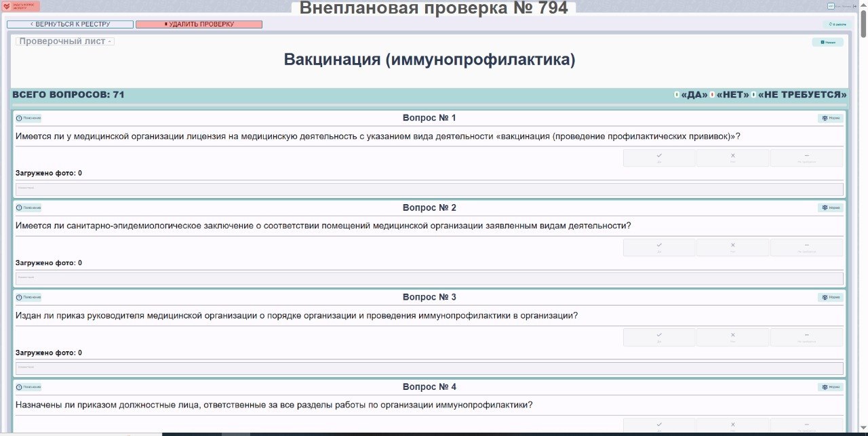Click 'Вопрос № 4' heading
The image size is (868, 436).
[429, 387]
